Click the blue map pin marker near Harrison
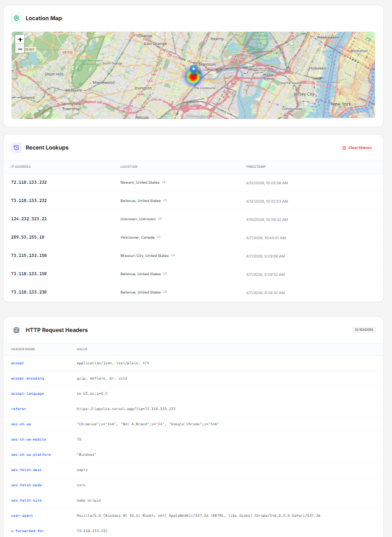The height and width of the screenshot is (537, 392). [194, 71]
